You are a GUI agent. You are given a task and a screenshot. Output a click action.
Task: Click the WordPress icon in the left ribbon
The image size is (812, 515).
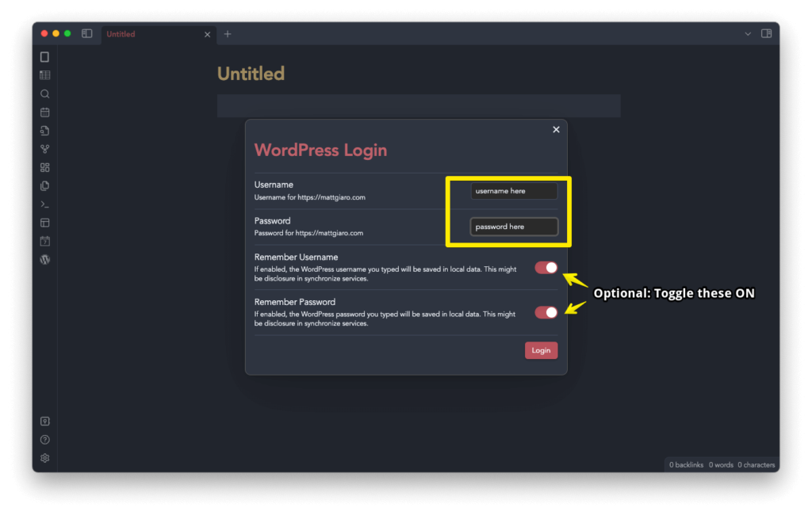tap(45, 259)
